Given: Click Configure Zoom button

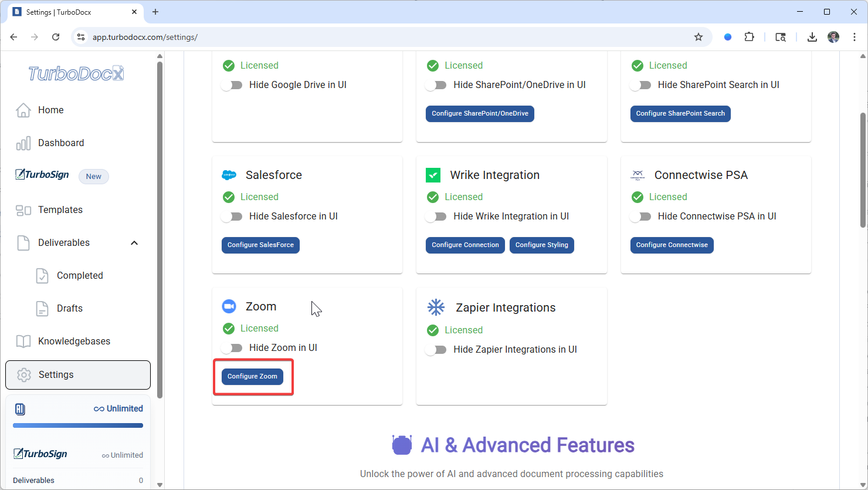Looking at the screenshot, I should click(252, 377).
